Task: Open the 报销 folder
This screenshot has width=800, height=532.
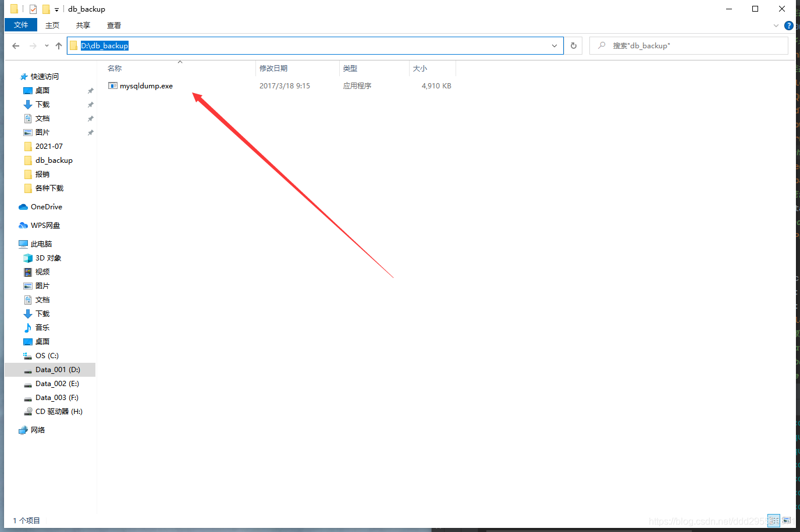Action: point(42,174)
